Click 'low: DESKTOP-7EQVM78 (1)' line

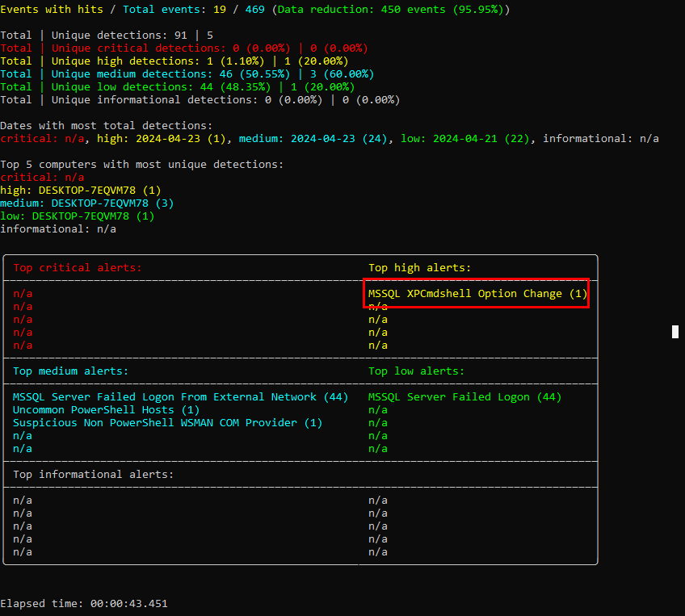pos(78,216)
